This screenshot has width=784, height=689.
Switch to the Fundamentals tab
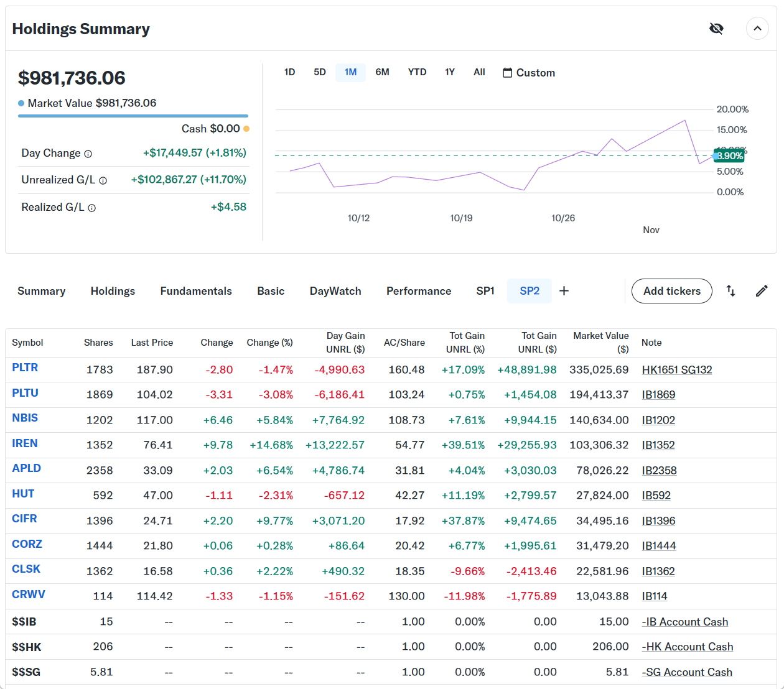pyautogui.click(x=196, y=291)
